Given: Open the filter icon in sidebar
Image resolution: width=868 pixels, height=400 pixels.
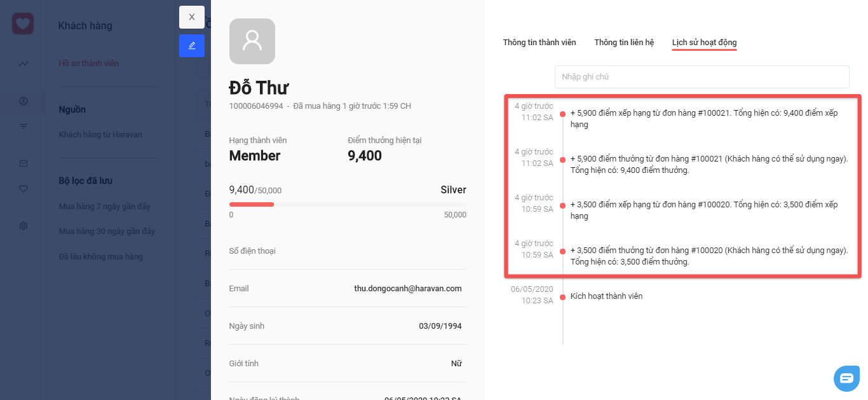Looking at the screenshot, I should pyautogui.click(x=24, y=127).
